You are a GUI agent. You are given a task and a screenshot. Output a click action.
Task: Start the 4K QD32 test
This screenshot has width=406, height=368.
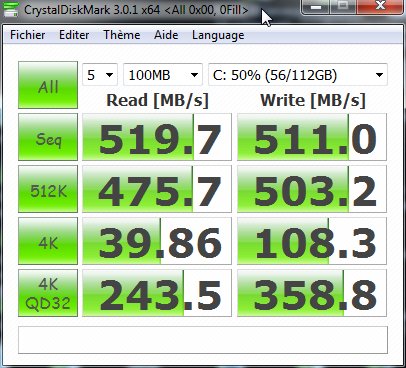click(48, 293)
